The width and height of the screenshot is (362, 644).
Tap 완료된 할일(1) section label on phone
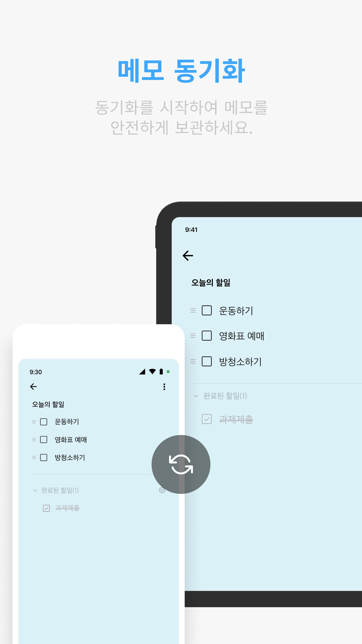60,490
